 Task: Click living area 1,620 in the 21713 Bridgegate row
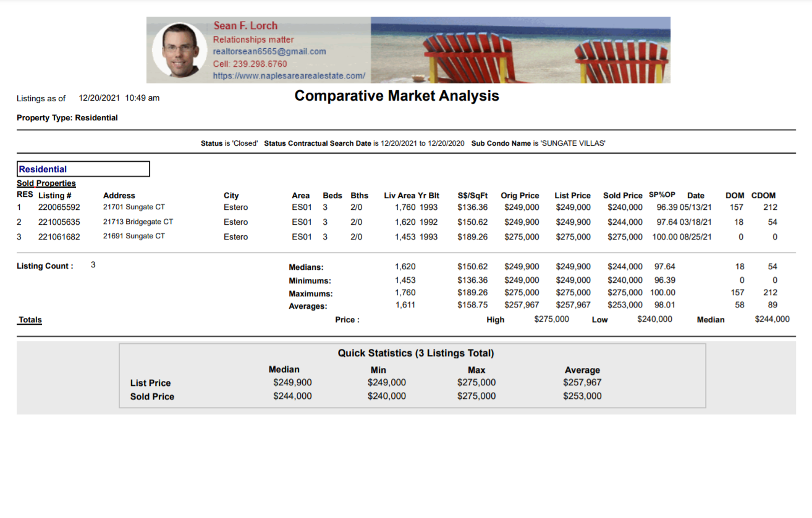(x=405, y=222)
